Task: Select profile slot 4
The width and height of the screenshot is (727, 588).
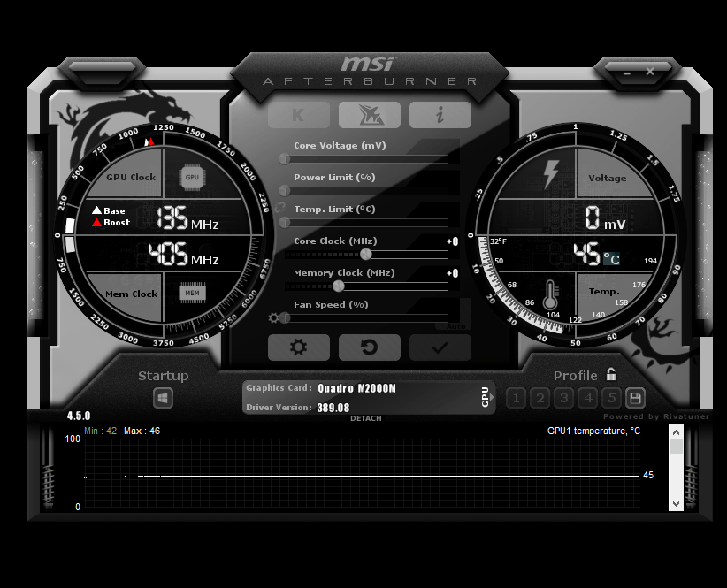Action: [x=588, y=398]
